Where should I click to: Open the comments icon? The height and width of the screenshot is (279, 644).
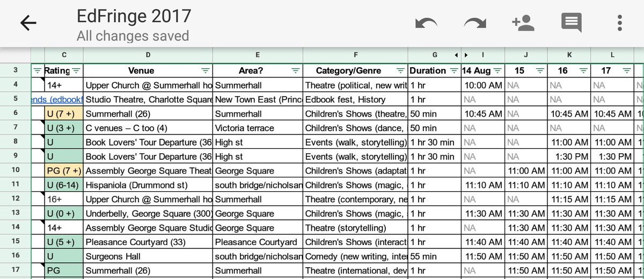tap(572, 23)
